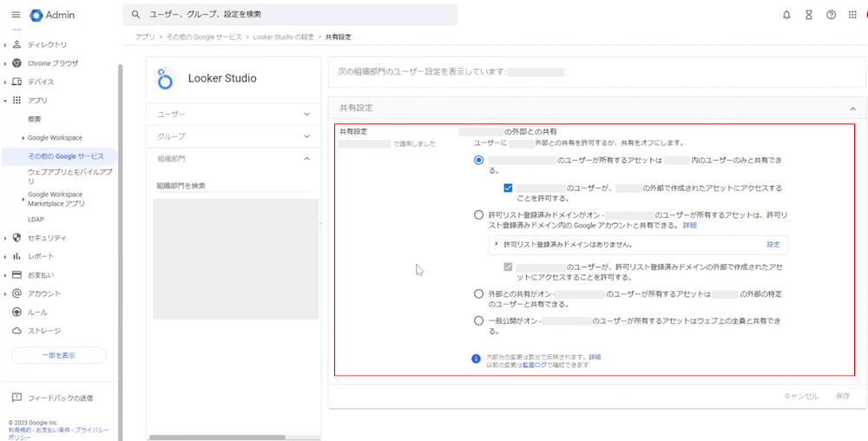Open the hourglass tasks icon
868x441 pixels.
point(809,15)
